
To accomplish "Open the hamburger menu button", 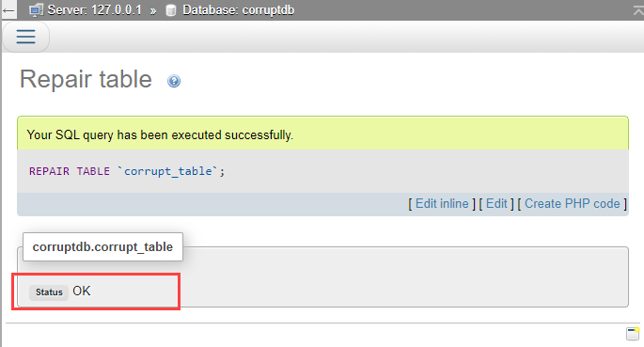I will (x=25, y=37).
